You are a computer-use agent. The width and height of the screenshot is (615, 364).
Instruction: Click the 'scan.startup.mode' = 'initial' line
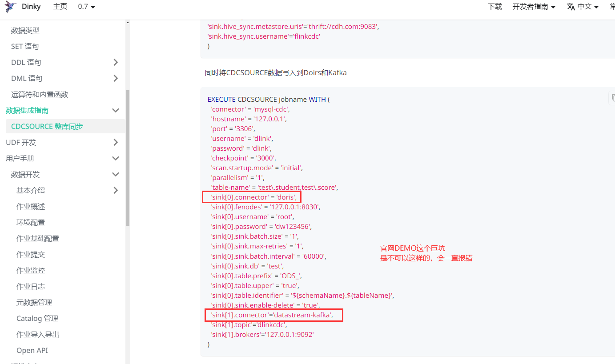pyautogui.click(x=257, y=168)
